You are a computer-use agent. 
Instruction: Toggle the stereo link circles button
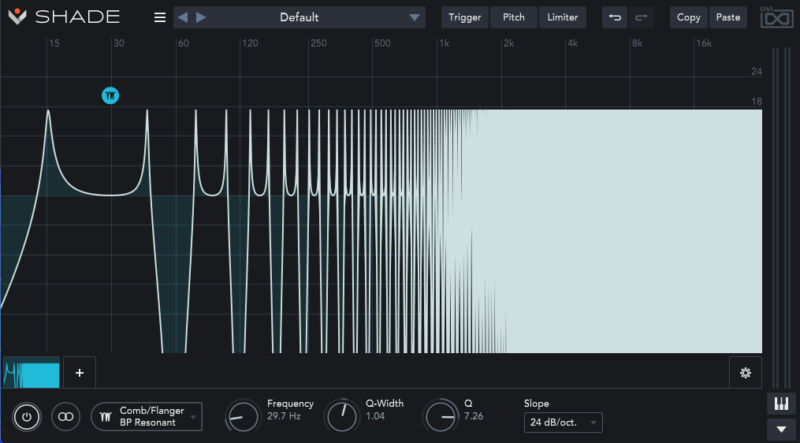(65, 416)
